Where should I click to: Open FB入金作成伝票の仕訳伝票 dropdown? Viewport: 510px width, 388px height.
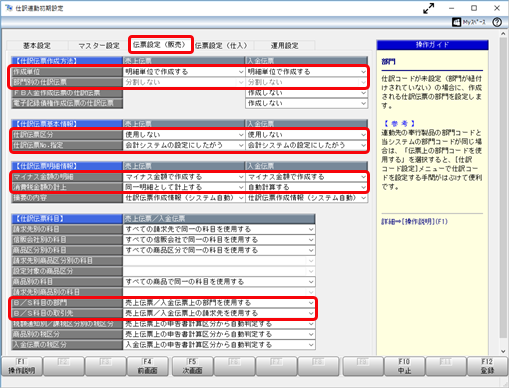306,93
